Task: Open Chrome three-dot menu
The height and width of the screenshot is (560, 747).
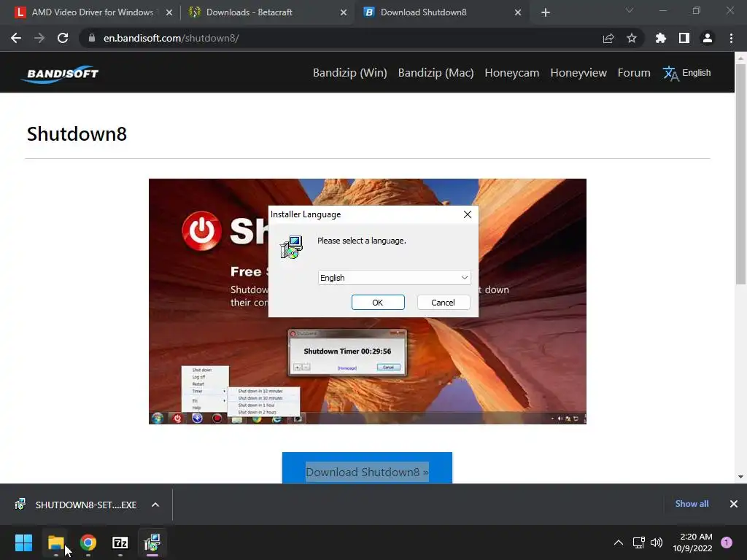Action: pyautogui.click(x=731, y=38)
